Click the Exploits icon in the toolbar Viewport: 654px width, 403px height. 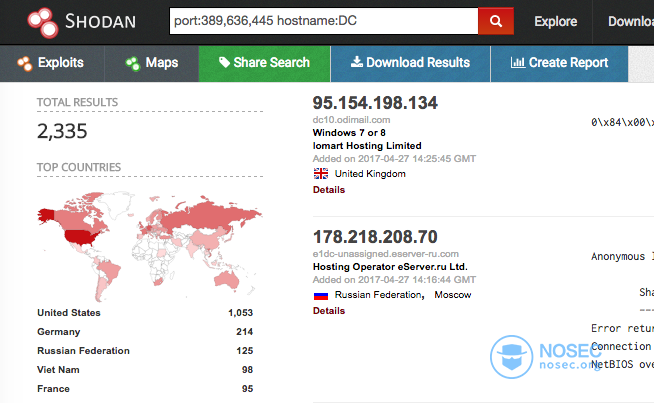[25, 63]
